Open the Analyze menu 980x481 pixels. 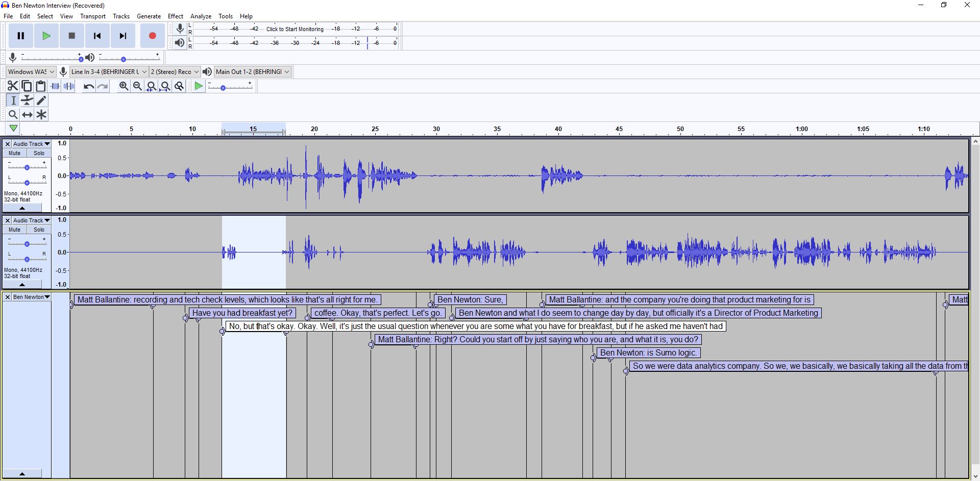[201, 16]
